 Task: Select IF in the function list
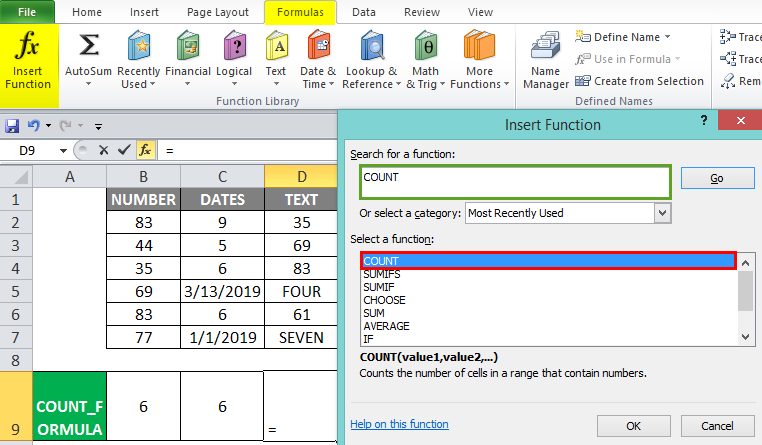pyautogui.click(x=548, y=339)
